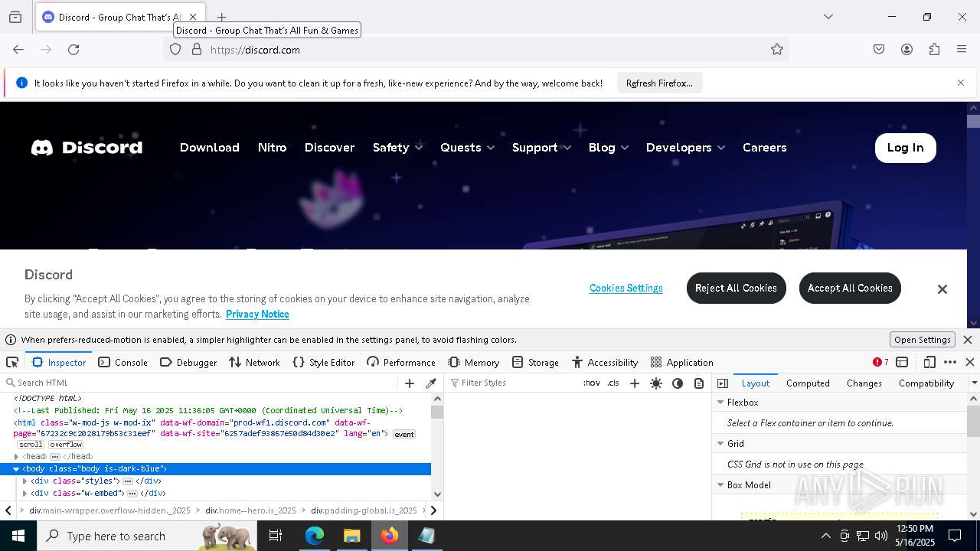
Task: Expand the div class="w-embed" node
Action: coord(25,494)
